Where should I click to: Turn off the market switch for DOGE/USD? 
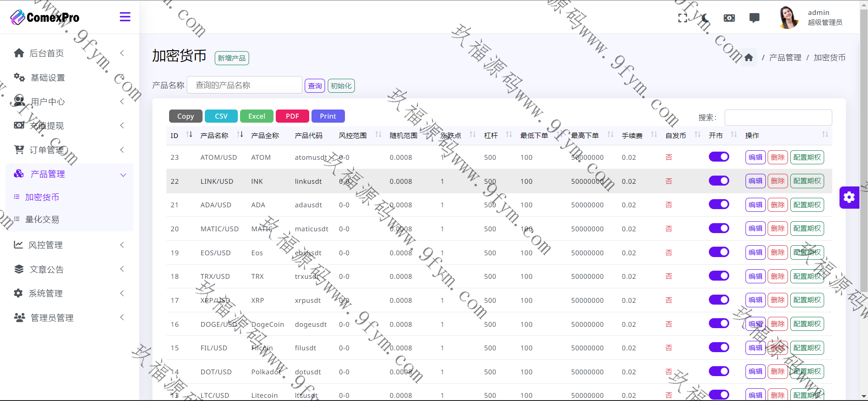[719, 323]
